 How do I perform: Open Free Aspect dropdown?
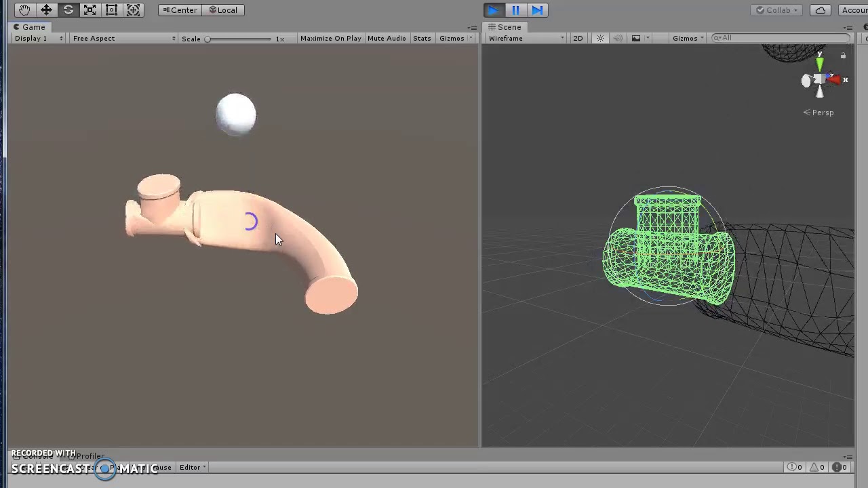point(123,39)
